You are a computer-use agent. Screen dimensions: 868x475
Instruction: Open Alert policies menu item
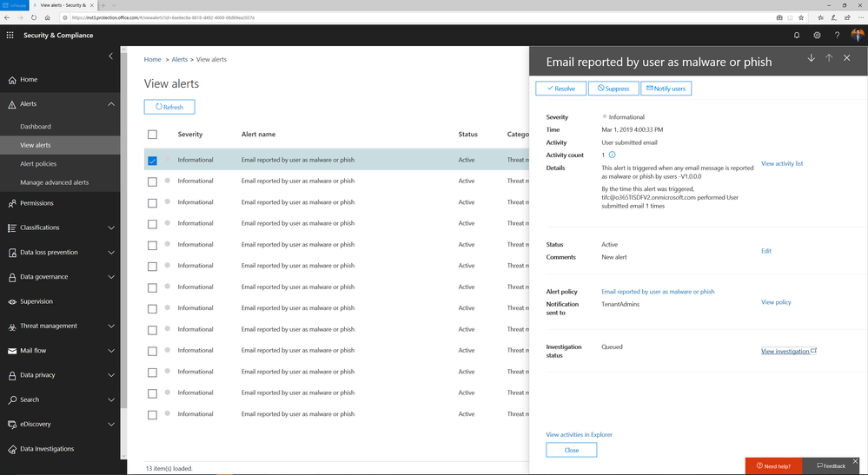click(x=38, y=163)
